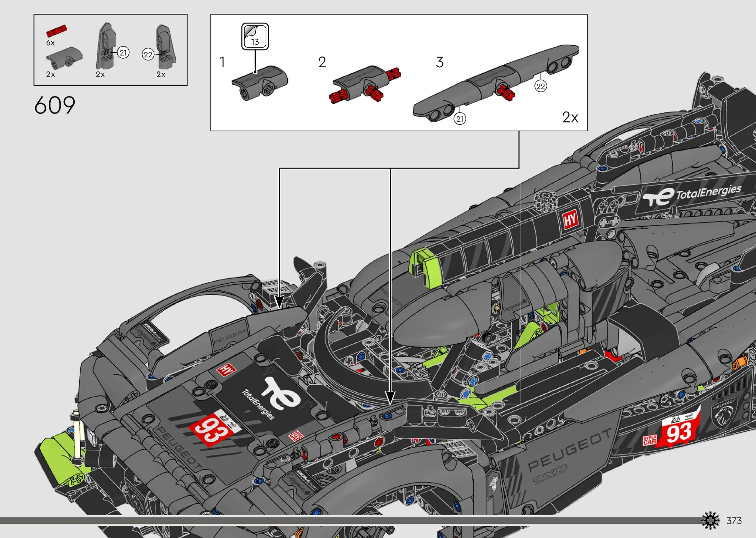This screenshot has width=756, height=538.
Task: Select the tall panel part labeled 21
Action: [x=106, y=46]
